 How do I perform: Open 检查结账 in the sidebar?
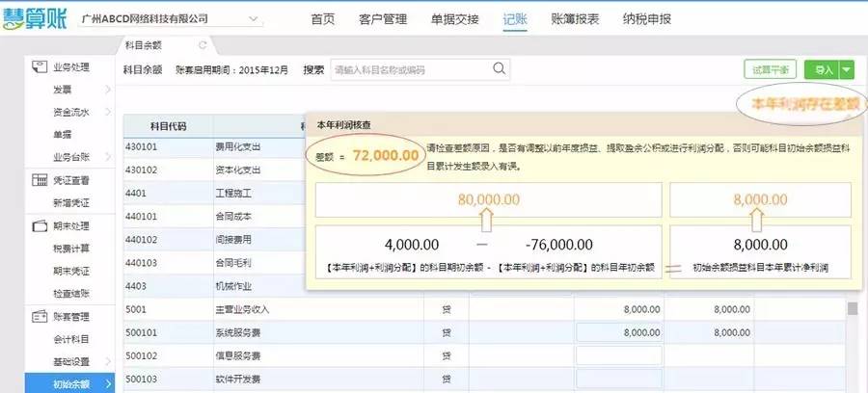70,294
